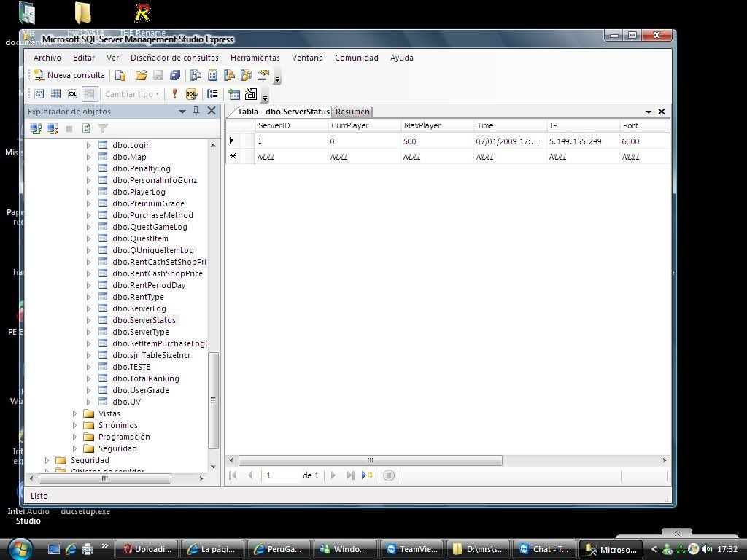The height and width of the screenshot is (560, 747).
Task: Expand the Vistas folder
Action: [x=74, y=413]
